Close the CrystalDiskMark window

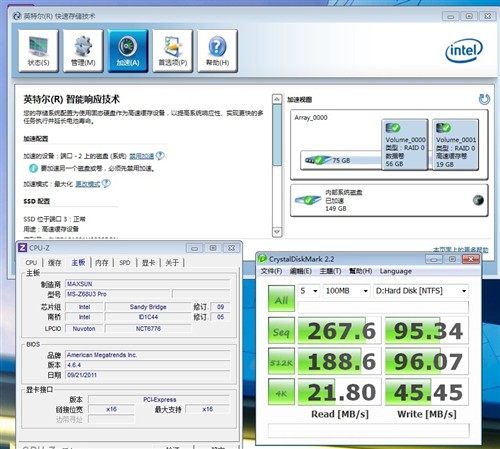tap(471, 259)
